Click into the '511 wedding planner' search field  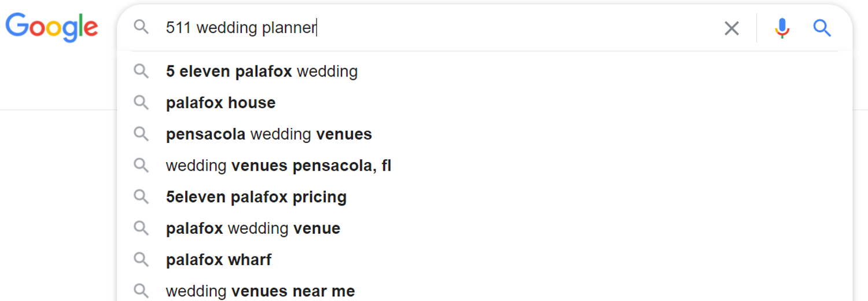point(440,28)
